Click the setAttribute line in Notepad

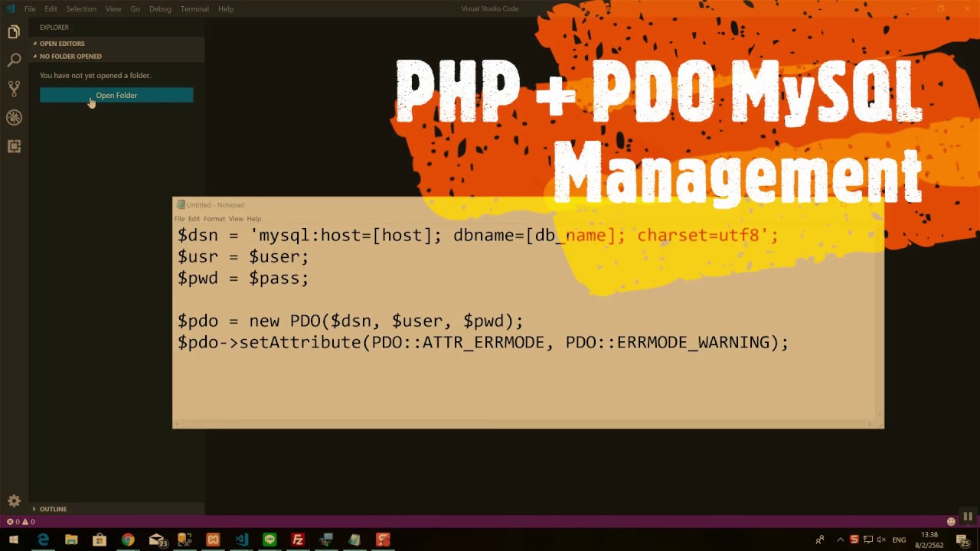[483, 342]
